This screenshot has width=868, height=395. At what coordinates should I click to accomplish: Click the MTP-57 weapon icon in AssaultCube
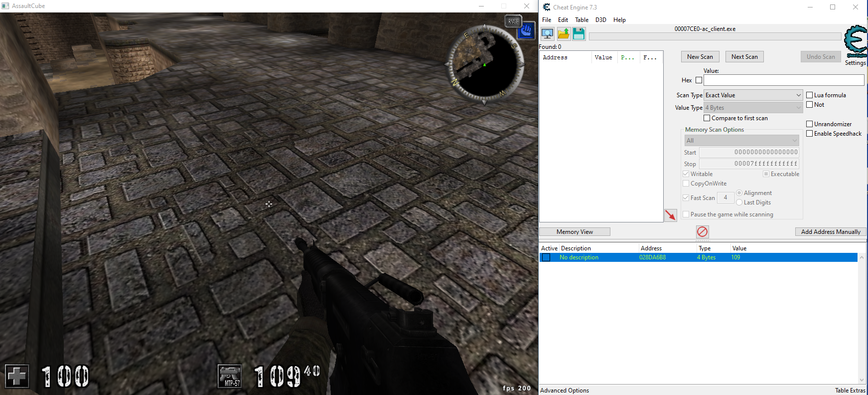point(230,376)
